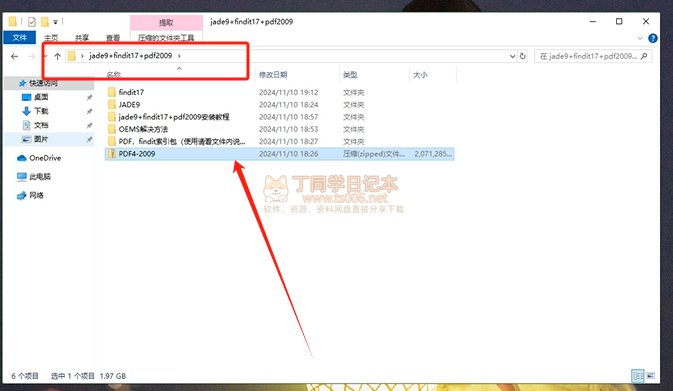Expand chevron after jade9+findit17+pdf2009 breadcrumb
Screen dimensions: 673x391
pos(179,56)
